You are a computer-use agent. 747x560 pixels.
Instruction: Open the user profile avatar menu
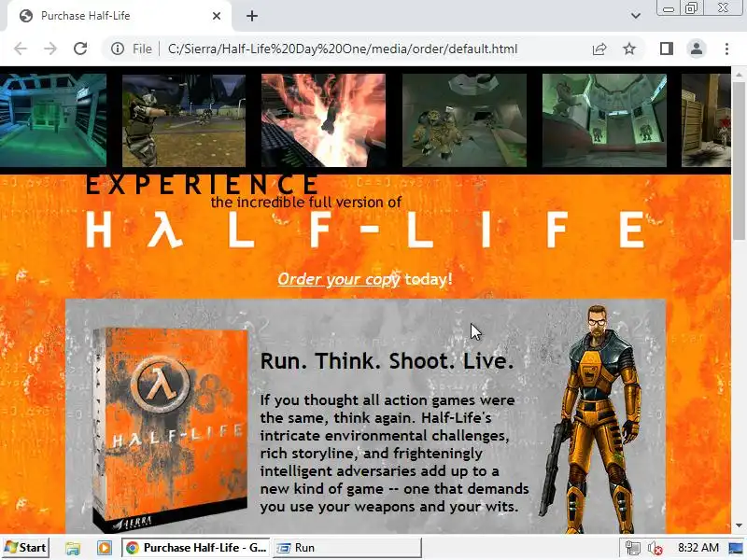coord(697,49)
